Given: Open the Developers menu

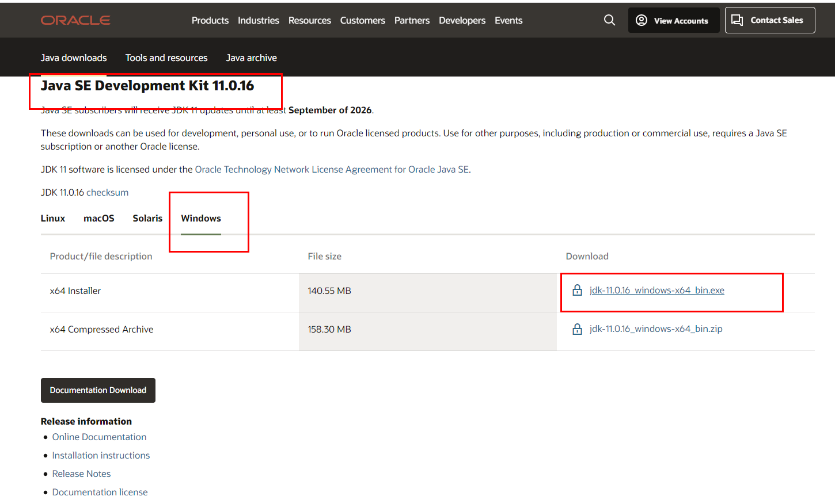Looking at the screenshot, I should coord(462,20).
